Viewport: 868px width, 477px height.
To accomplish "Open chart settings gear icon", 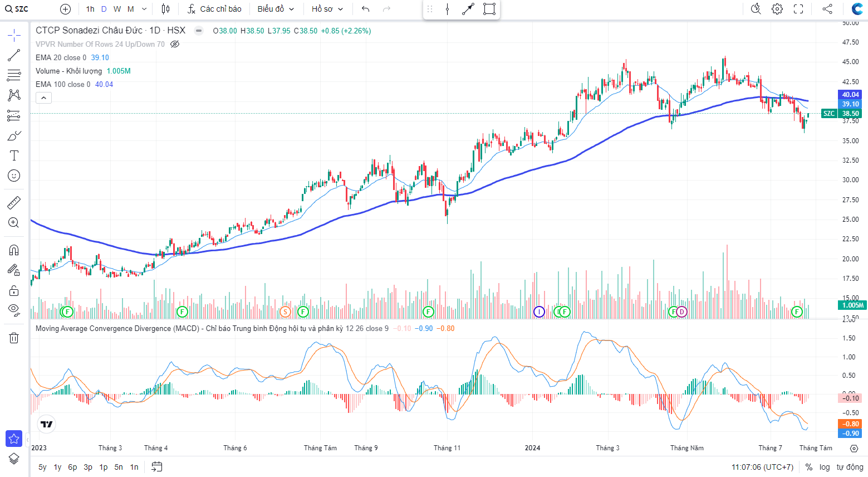I will click(x=777, y=9).
